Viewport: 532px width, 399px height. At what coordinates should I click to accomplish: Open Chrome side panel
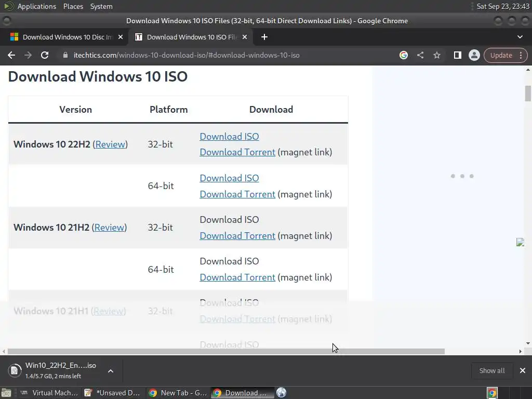[457, 55]
